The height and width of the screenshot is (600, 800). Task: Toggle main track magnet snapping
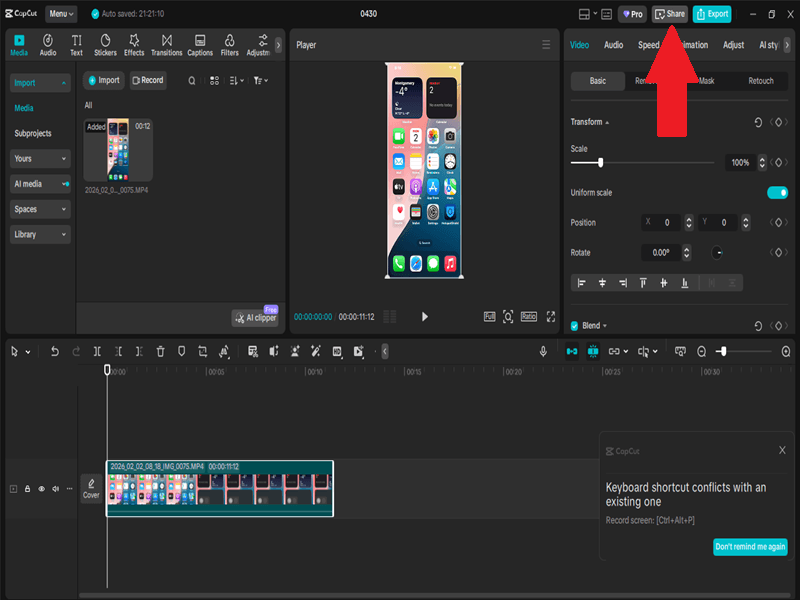[x=572, y=352]
